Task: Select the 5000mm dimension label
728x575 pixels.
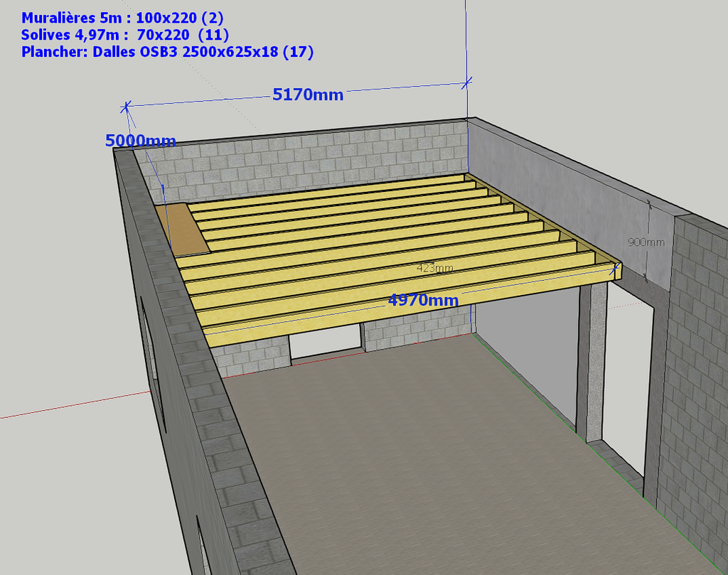Action: [141, 140]
